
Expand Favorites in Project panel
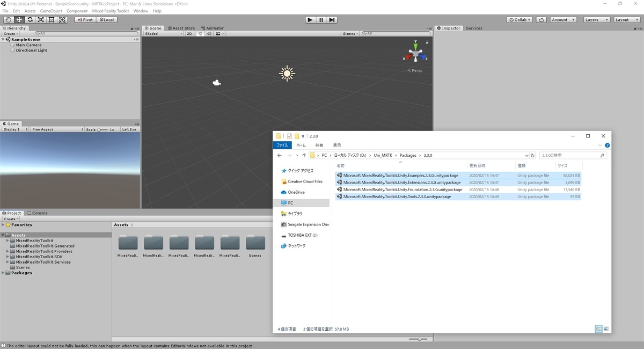(3, 225)
